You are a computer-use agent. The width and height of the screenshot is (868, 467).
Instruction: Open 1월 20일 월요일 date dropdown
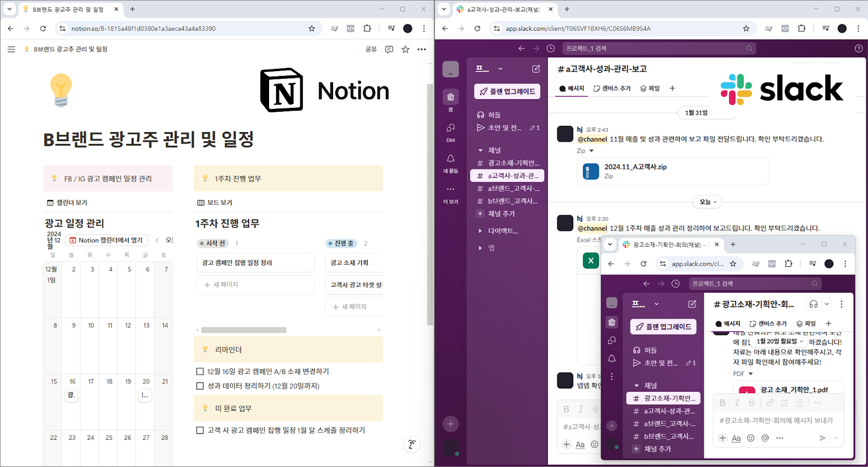[x=780, y=341]
